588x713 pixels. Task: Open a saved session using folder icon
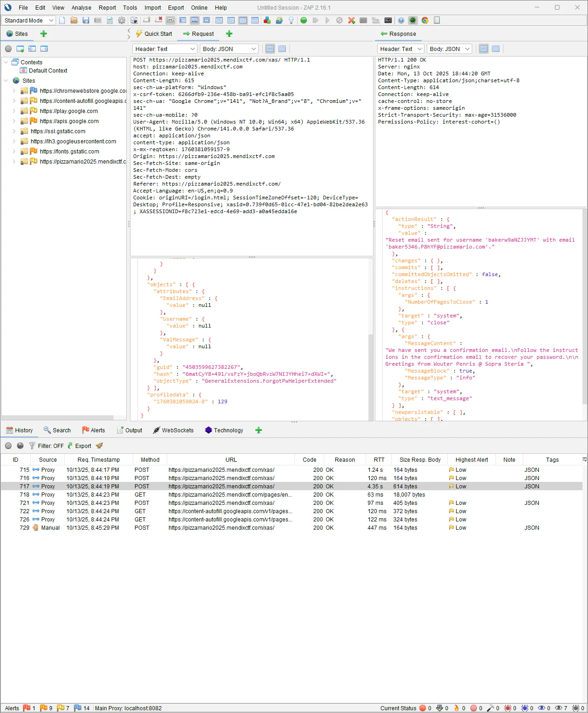tap(73, 20)
